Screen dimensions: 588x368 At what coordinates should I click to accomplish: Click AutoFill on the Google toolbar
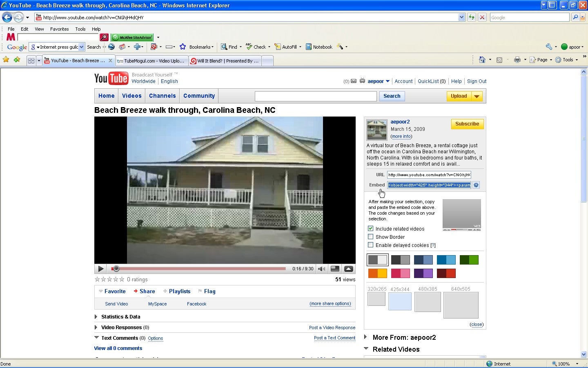click(x=285, y=47)
